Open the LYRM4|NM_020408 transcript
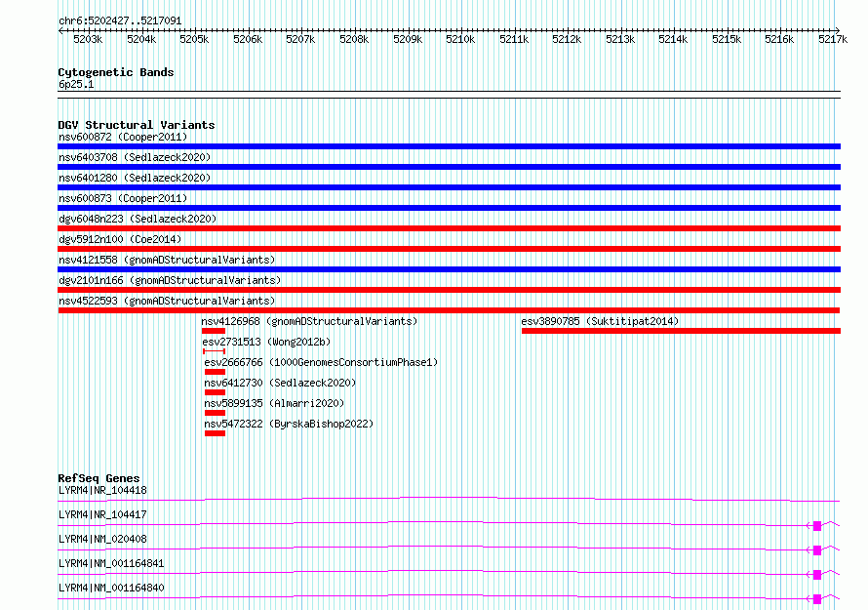The width and height of the screenshot is (868, 610). (102, 539)
